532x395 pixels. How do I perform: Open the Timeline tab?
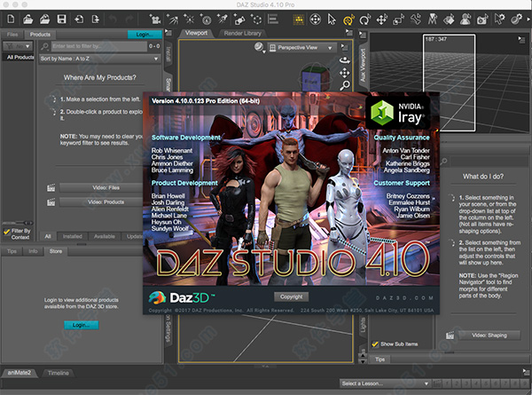coord(58,373)
